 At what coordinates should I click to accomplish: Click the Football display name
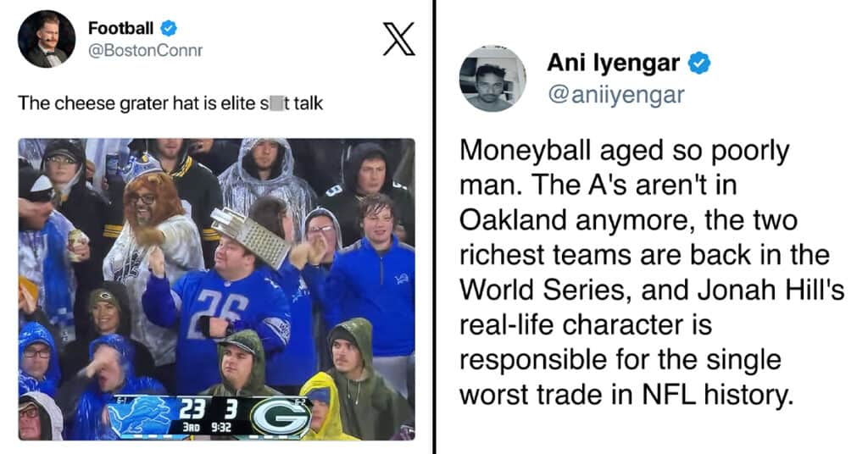(x=120, y=28)
